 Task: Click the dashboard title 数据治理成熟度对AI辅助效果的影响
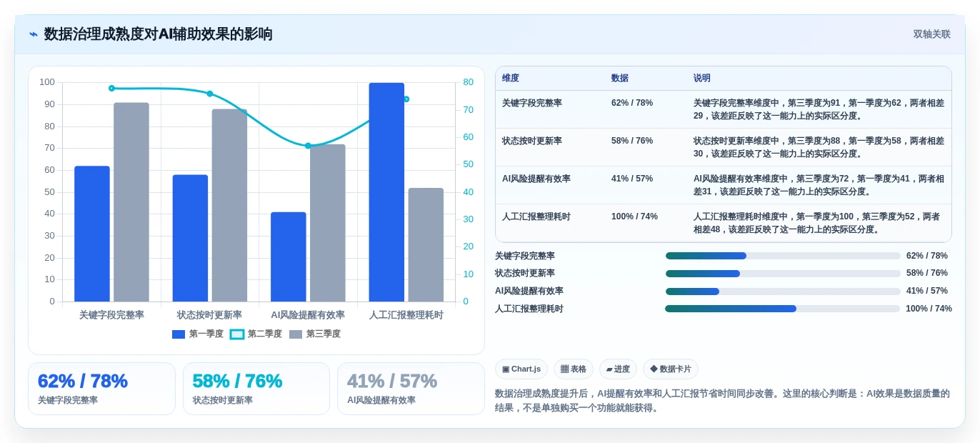pos(159,34)
